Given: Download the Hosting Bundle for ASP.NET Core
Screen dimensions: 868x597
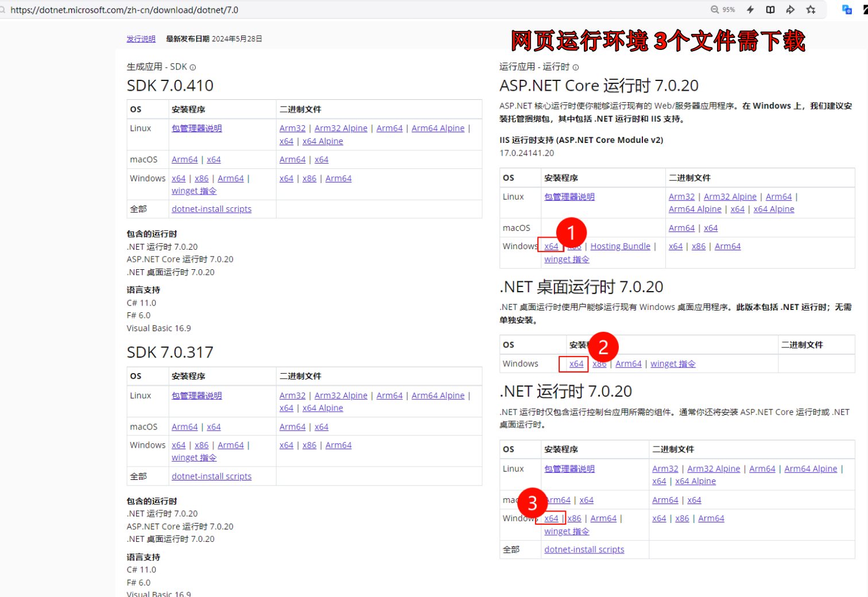Looking at the screenshot, I should coord(620,246).
